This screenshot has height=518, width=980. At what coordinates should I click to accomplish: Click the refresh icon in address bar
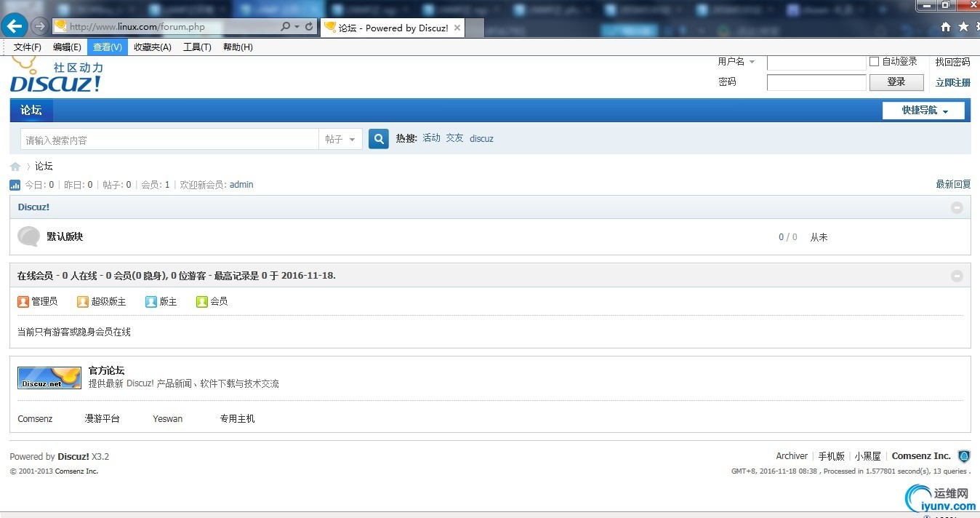[x=309, y=27]
